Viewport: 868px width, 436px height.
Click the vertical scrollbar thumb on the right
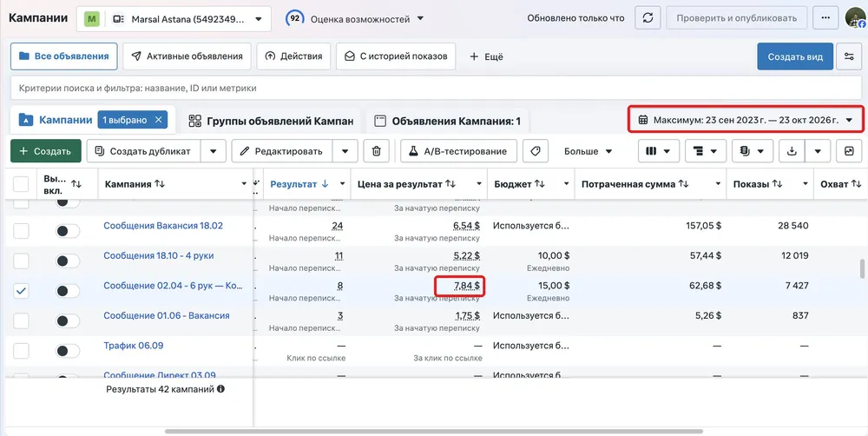tap(861, 268)
